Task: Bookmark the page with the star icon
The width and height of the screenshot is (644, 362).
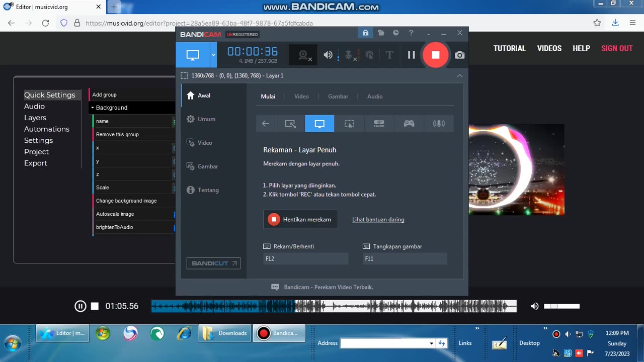Action: pos(597,23)
